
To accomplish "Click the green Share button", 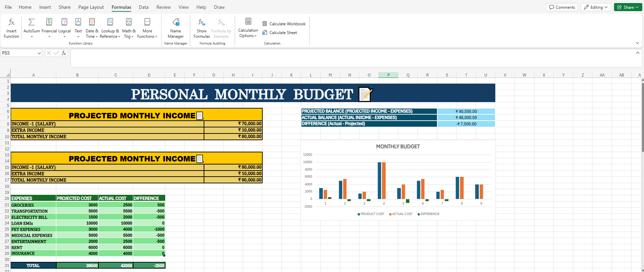I will [628, 7].
